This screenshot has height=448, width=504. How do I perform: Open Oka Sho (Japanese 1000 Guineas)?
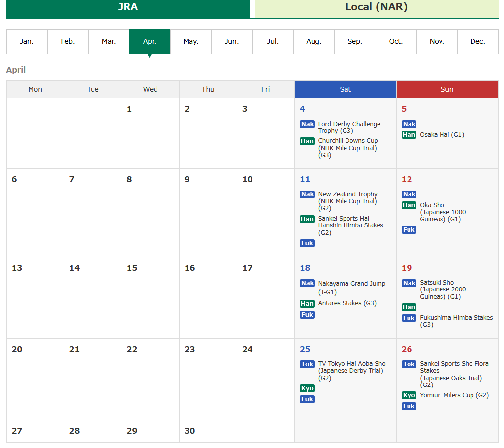pos(443,212)
